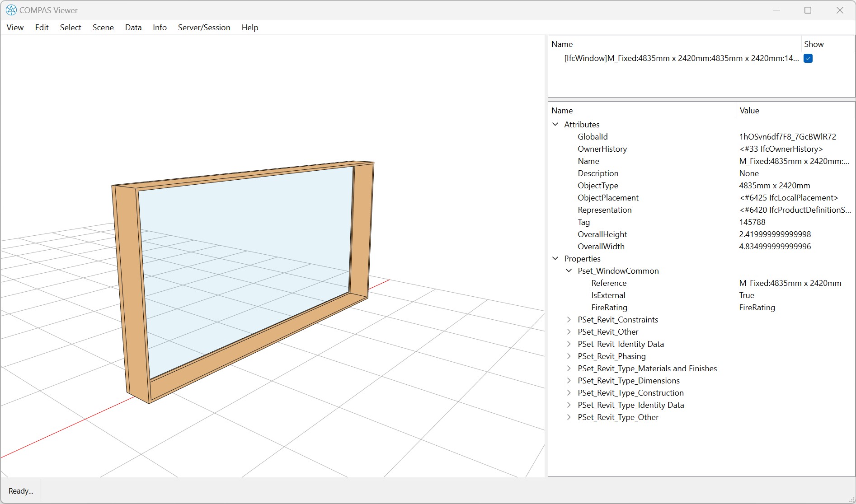Expand PSet_Revit_Phasing property set

[x=569, y=356]
